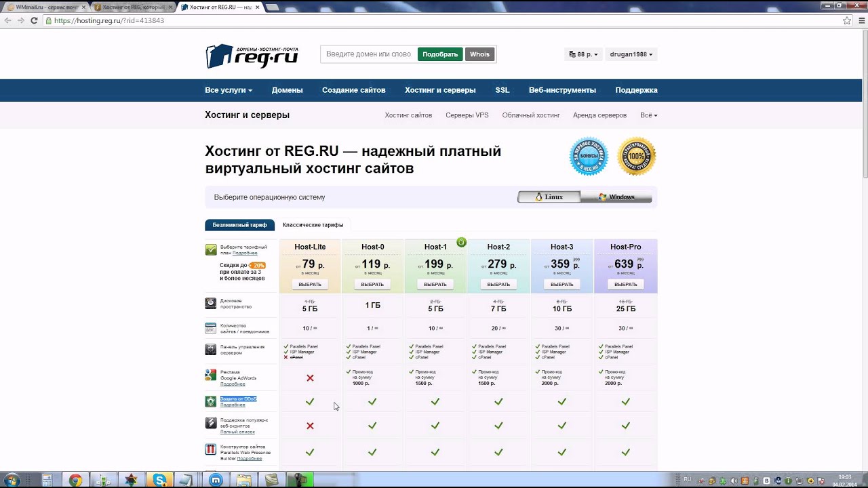The image size is (868, 488).
Task: Click the browser back arrow
Action: (8, 21)
